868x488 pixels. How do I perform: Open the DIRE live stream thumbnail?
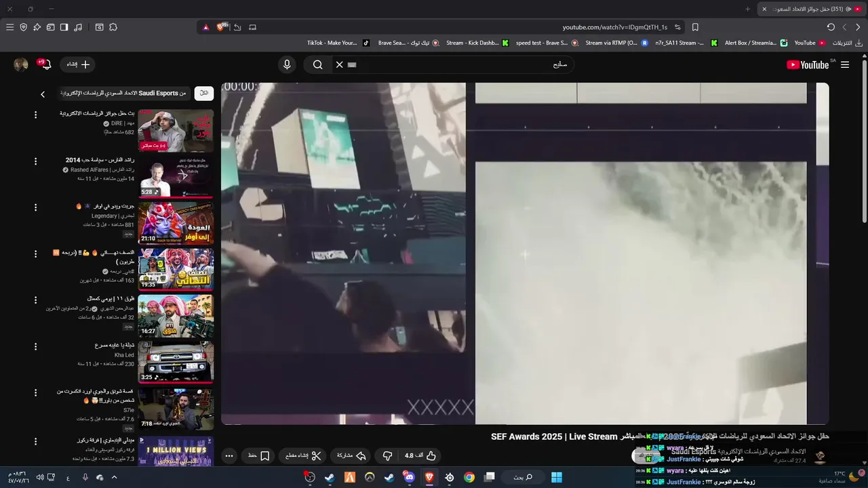coord(176,131)
